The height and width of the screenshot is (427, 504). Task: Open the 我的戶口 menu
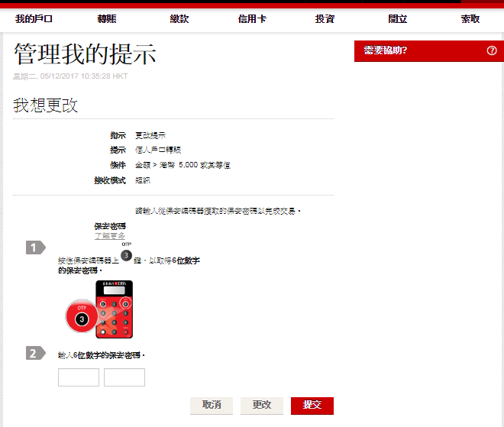click(34, 19)
